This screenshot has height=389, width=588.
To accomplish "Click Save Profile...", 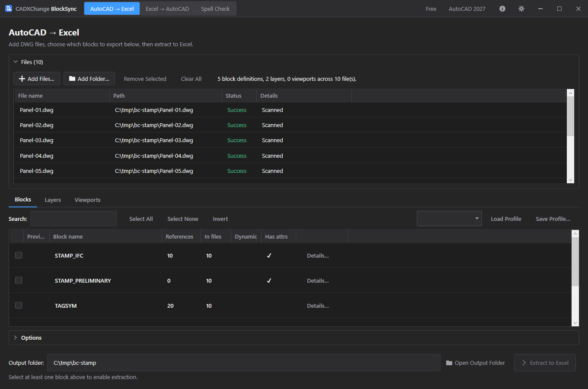I will 553,219.
